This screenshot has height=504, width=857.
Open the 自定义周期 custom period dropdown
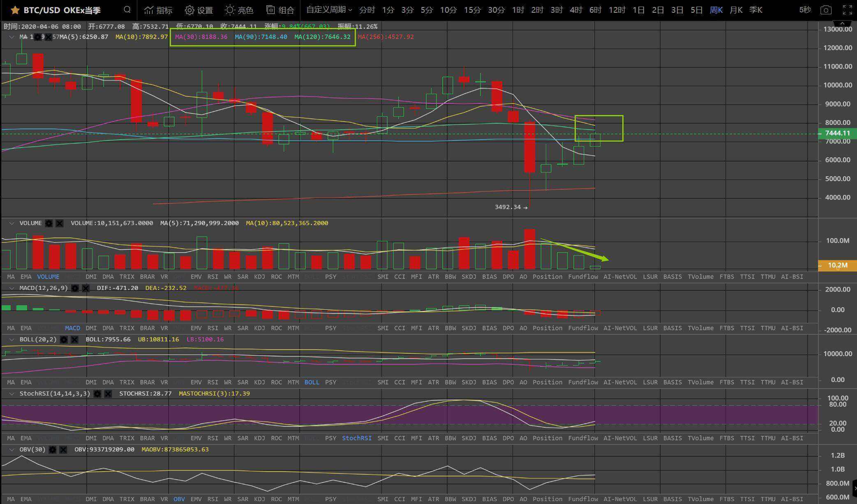pos(329,10)
